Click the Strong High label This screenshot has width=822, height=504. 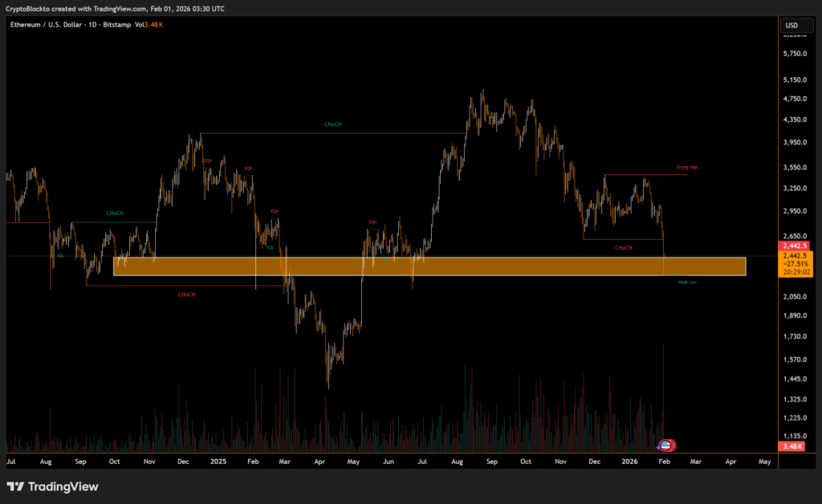[686, 168]
